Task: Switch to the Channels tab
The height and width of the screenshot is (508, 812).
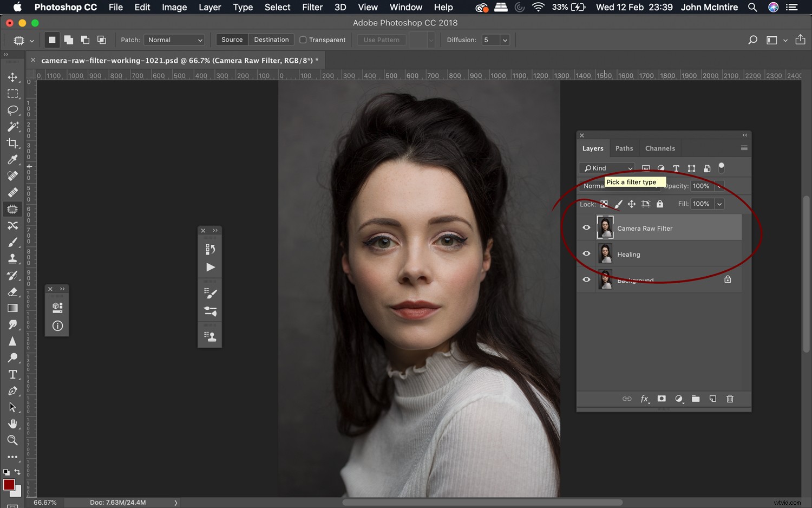Action: click(660, 148)
